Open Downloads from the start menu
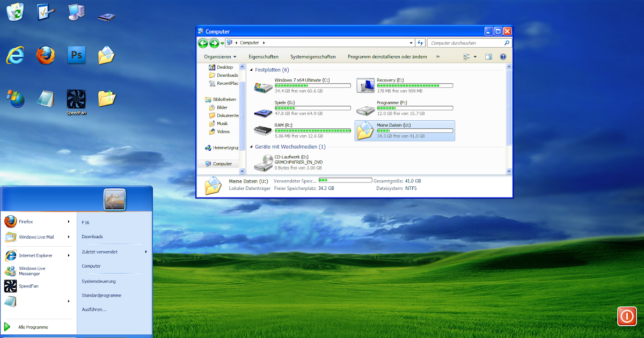Screen dimensions: 644x338 [x=92, y=237]
